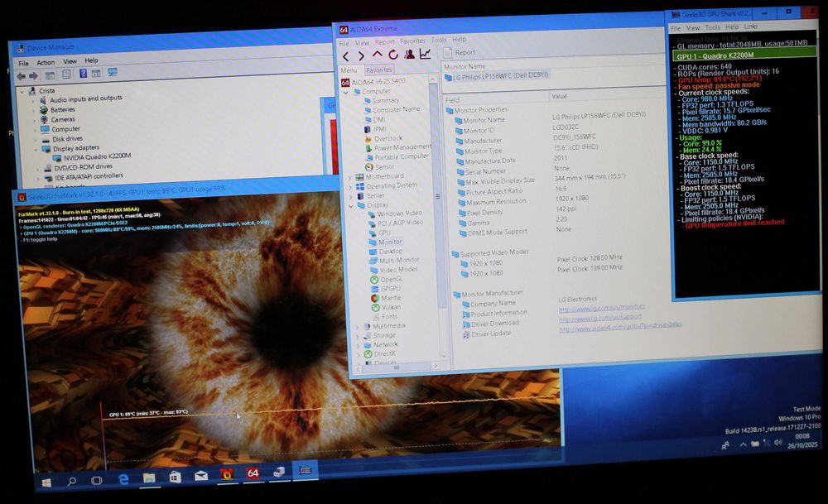The height and width of the screenshot is (504, 828).
Task: Select Video Modes in AIDA64 tree
Action: click(392, 270)
